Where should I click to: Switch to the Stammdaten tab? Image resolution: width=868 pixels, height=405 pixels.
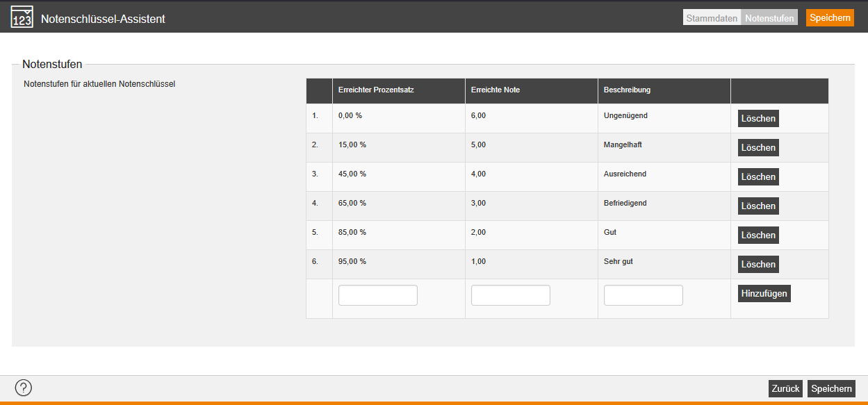point(712,19)
